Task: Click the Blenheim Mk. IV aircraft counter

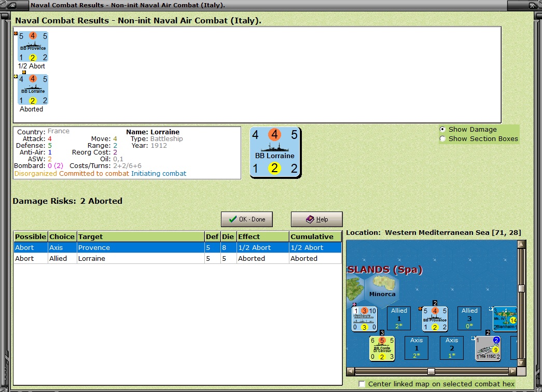Action: point(505,319)
